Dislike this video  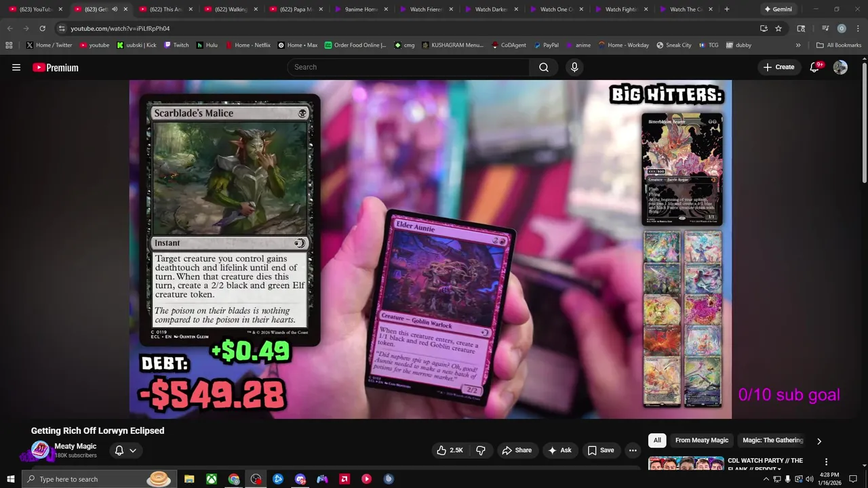coord(481,450)
